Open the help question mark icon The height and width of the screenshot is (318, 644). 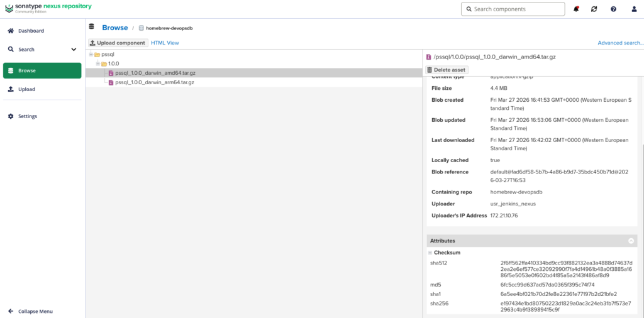[613, 9]
